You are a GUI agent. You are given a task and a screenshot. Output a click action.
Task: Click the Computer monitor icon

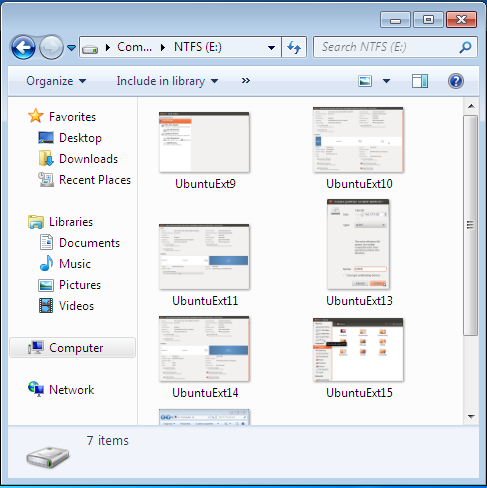(x=36, y=347)
